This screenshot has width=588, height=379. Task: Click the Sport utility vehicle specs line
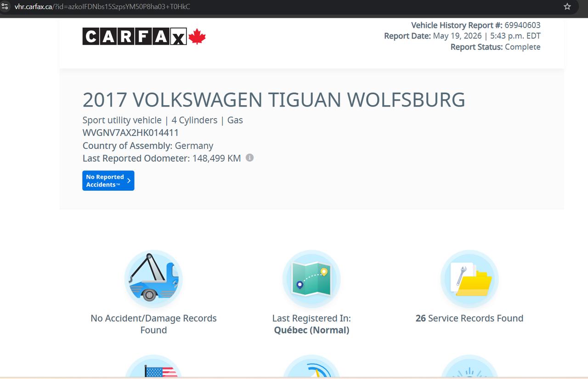[163, 120]
